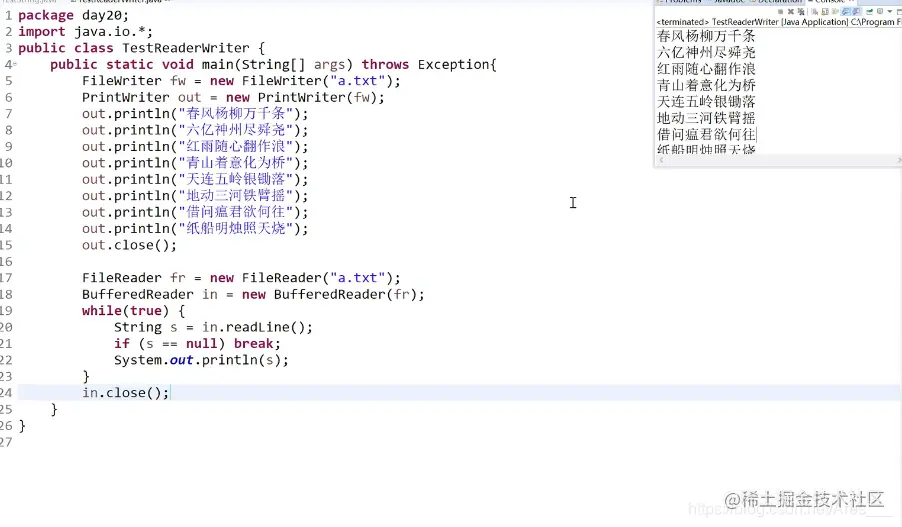Screen dimensions: 902x527
Task: Toggle show console when standard out changes
Action: pyautogui.click(x=846, y=12)
